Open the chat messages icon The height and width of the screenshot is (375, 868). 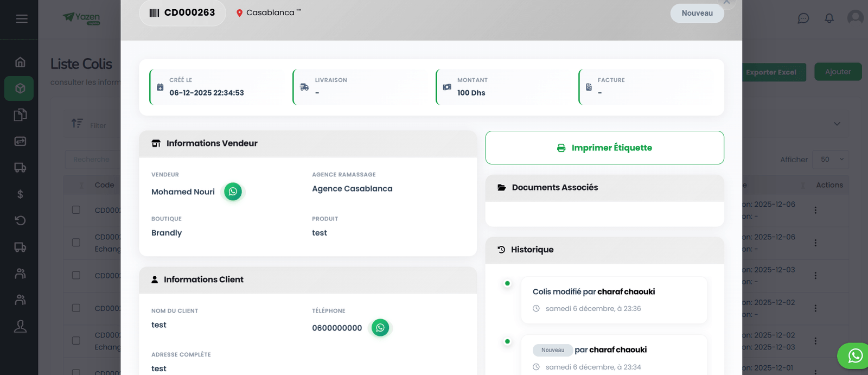pos(803,18)
